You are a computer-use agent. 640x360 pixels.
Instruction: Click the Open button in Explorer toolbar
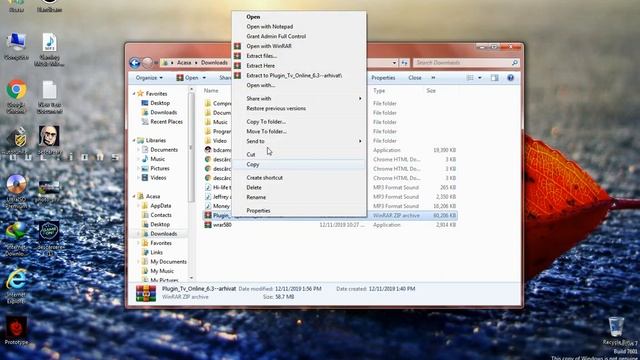click(x=187, y=78)
